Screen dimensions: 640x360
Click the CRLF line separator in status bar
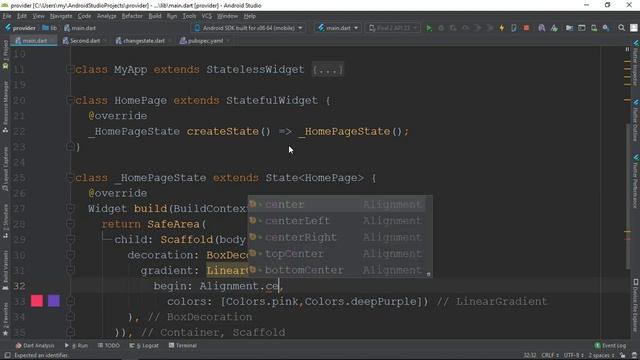[549, 356]
